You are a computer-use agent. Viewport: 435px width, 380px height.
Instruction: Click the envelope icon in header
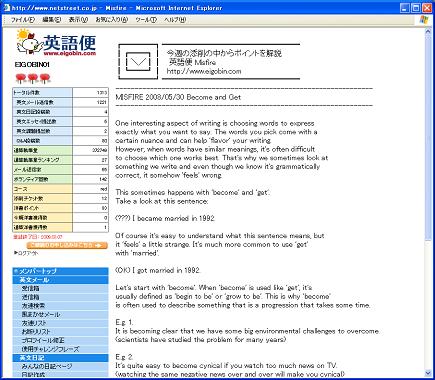point(138,62)
